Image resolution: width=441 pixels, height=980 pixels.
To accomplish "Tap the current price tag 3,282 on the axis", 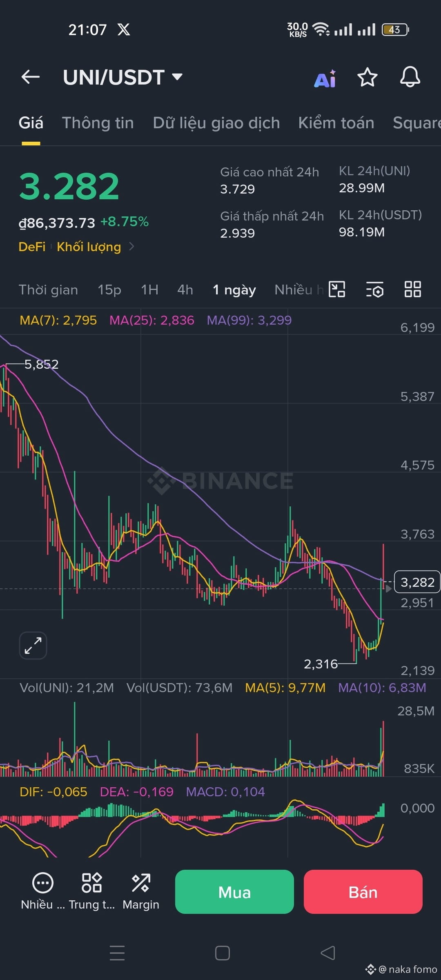I will (x=417, y=582).
